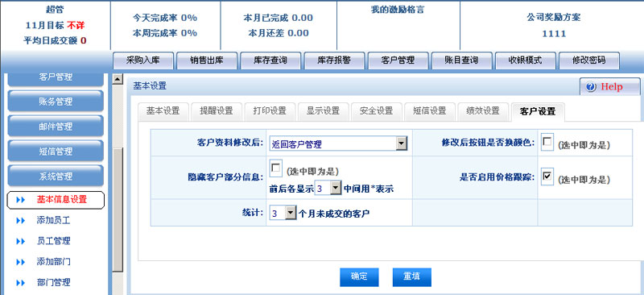The image size is (644, 295).
Task: Click 本月已完成 0.00 text
Action: (x=278, y=18)
